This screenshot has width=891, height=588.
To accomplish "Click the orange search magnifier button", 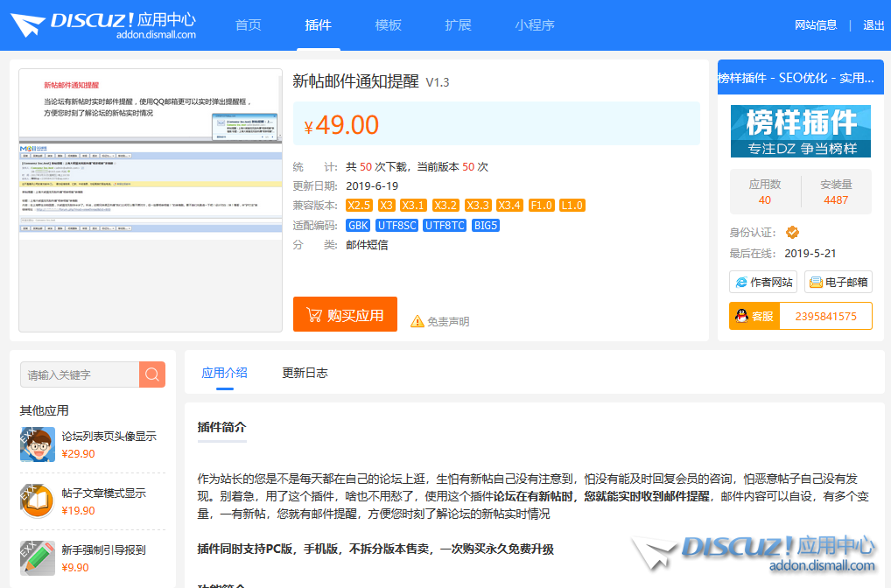I will (152, 374).
